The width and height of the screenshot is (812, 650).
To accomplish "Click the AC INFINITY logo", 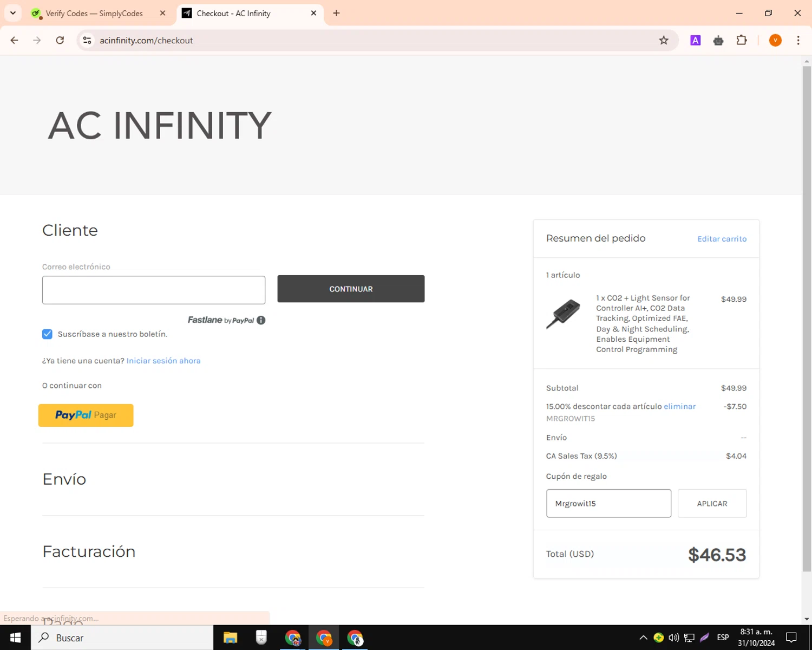I will (160, 125).
